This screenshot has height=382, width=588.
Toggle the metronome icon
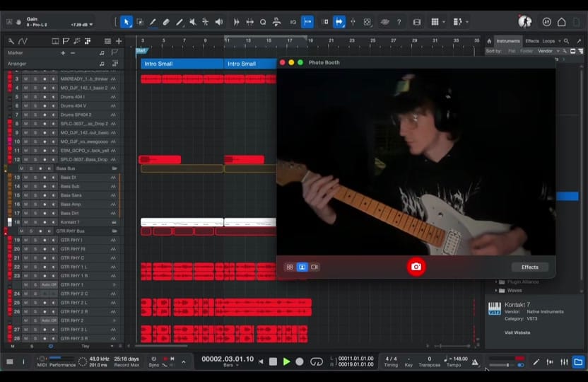pos(475,362)
